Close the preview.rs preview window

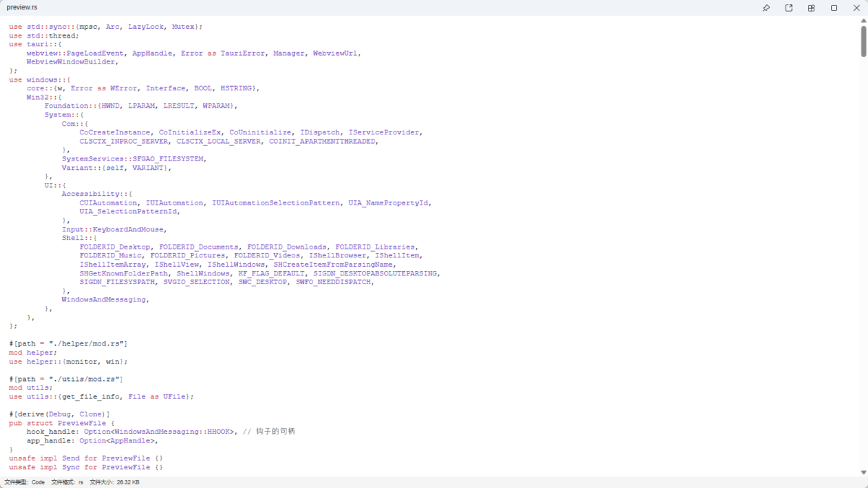click(856, 8)
